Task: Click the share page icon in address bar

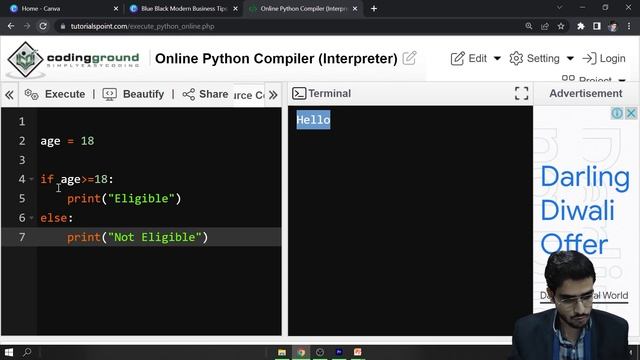Action: 545,26
